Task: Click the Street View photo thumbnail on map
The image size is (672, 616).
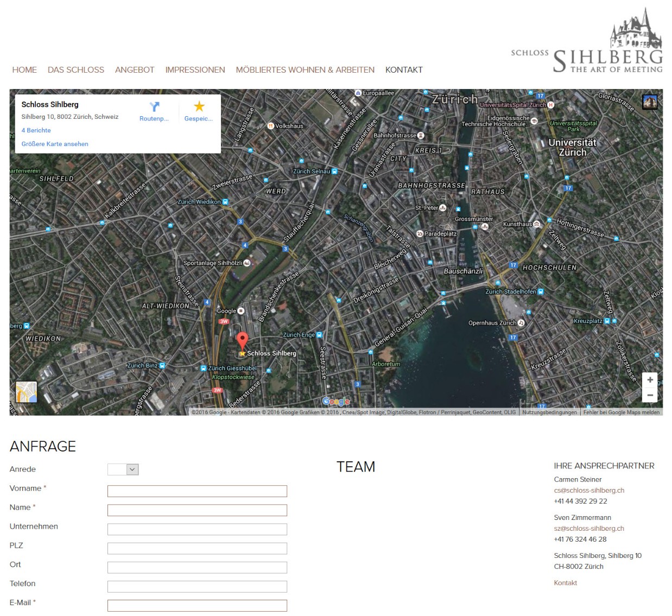Action: 650,101
